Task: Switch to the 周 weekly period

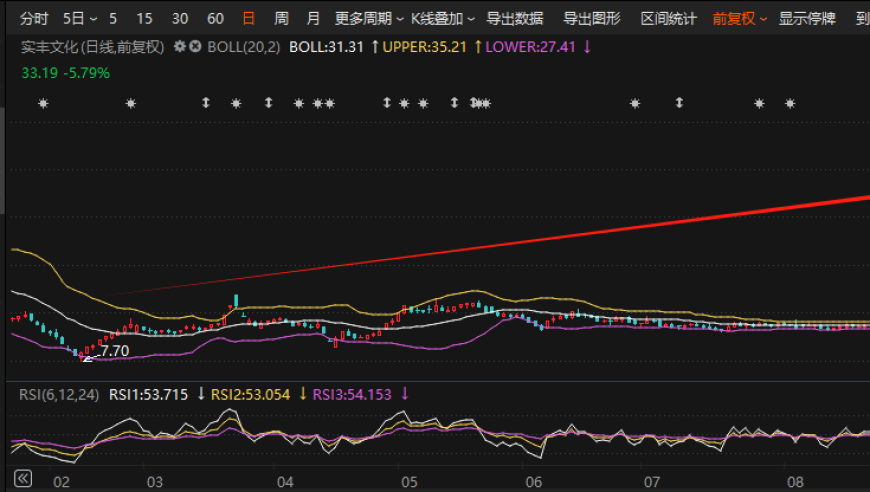Action: pyautogui.click(x=281, y=18)
